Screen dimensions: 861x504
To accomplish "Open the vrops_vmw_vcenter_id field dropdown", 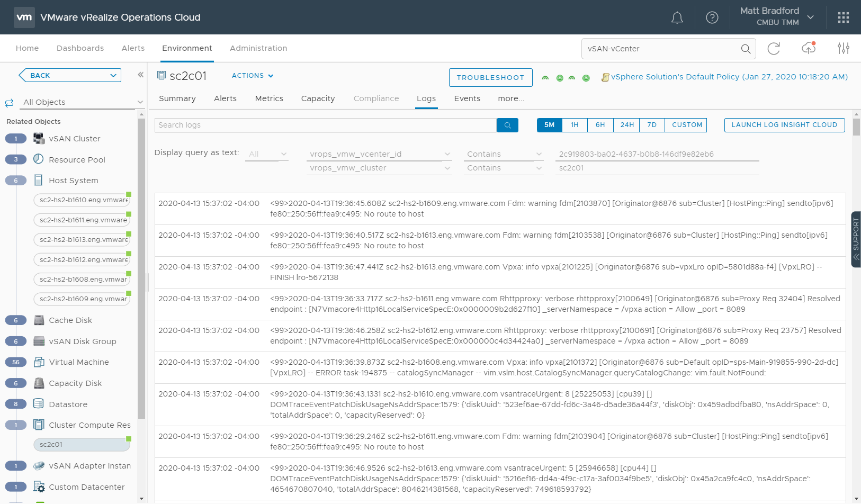I will [x=379, y=154].
